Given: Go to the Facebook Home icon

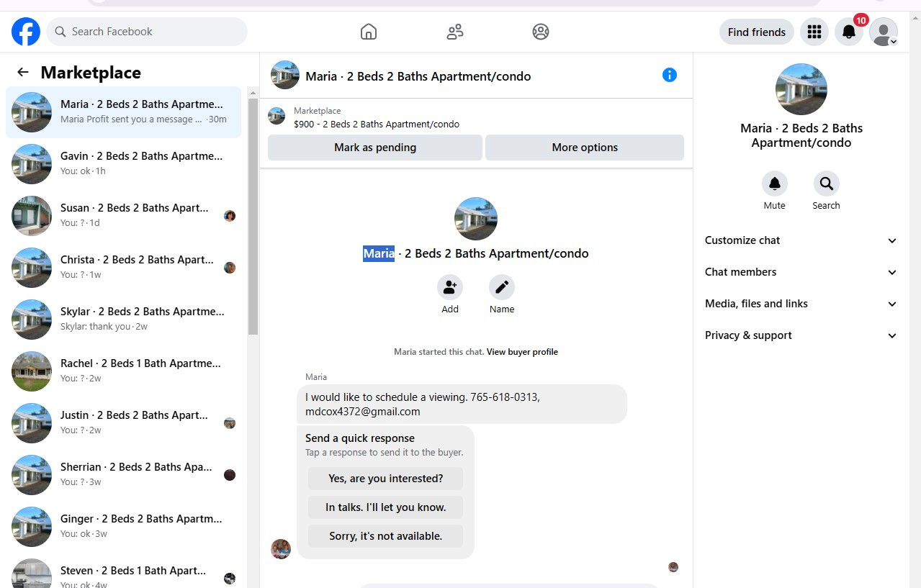Looking at the screenshot, I should 369,32.
